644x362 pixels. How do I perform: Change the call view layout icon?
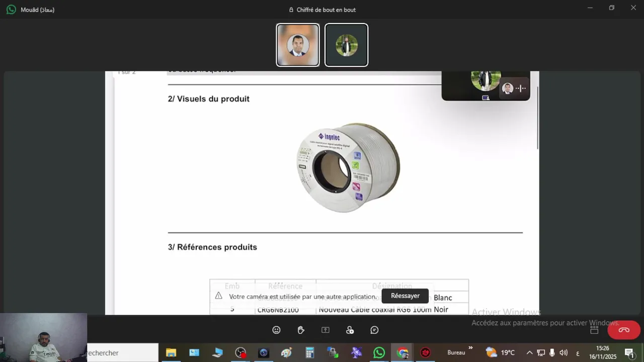pyautogui.click(x=594, y=330)
